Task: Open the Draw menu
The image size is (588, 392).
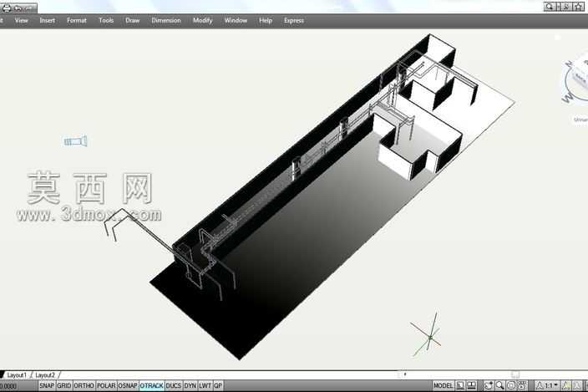Action: (132, 21)
